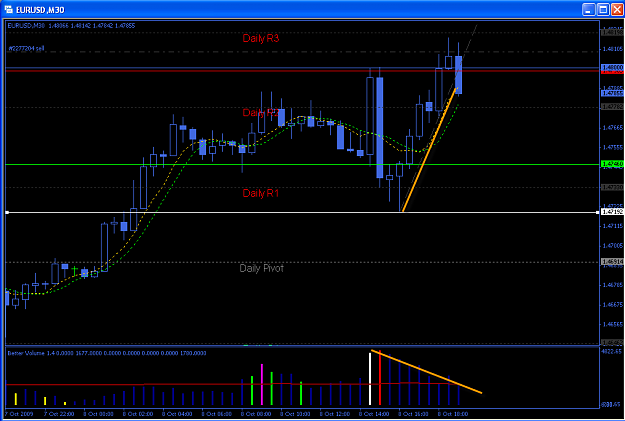Image resolution: width=625 pixels, height=421 pixels.
Task: Click the 1.47665 price scale value
Action: (613, 128)
